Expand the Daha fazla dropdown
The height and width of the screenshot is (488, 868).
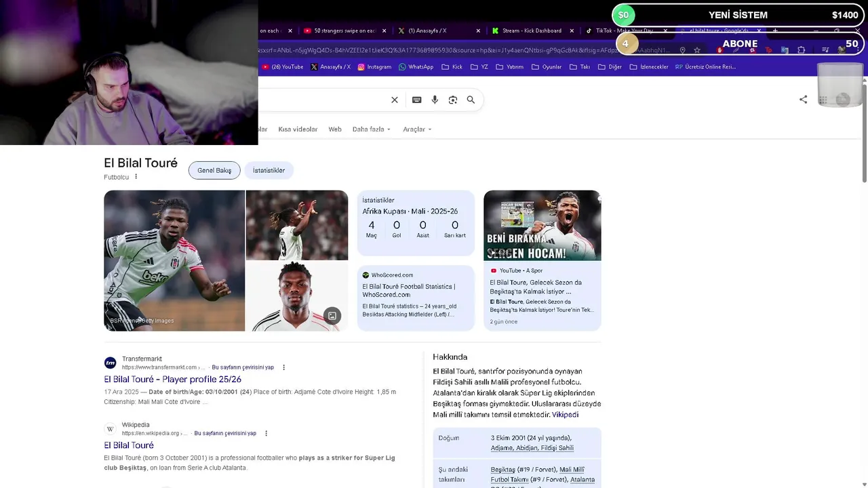point(371,129)
